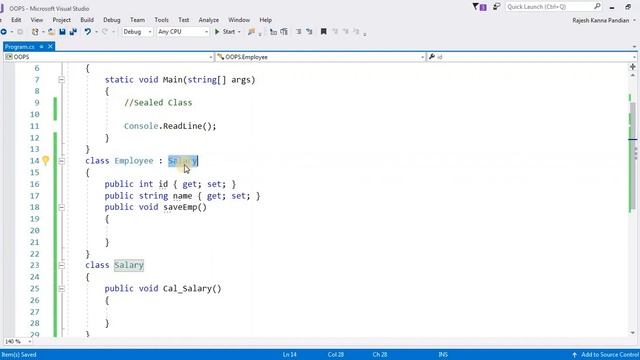Open the Start button dropdown arrow
The image size is (640, 360).
239,32
